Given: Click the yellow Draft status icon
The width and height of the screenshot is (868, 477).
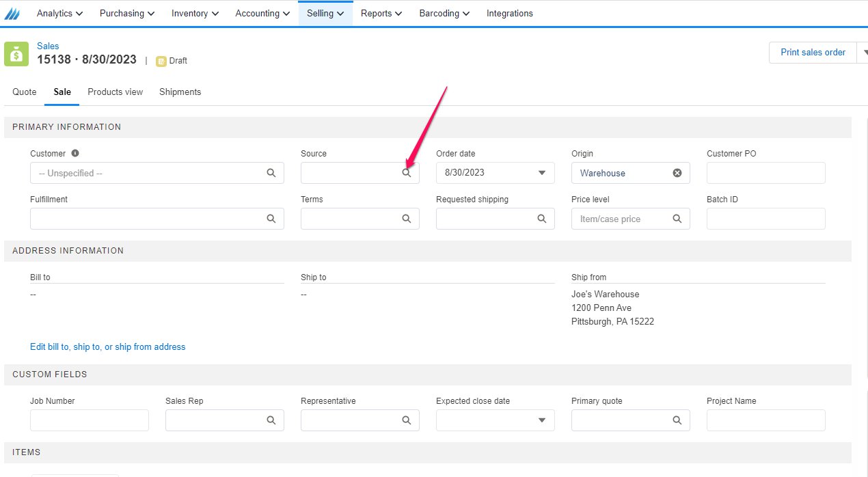Looking at the screenshot, I should (161, 61).
